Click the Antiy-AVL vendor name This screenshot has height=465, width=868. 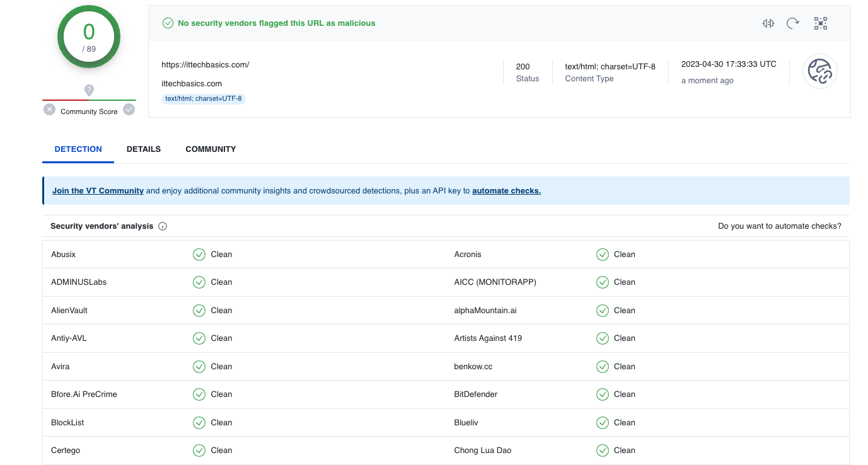click(x=69, y=338)
